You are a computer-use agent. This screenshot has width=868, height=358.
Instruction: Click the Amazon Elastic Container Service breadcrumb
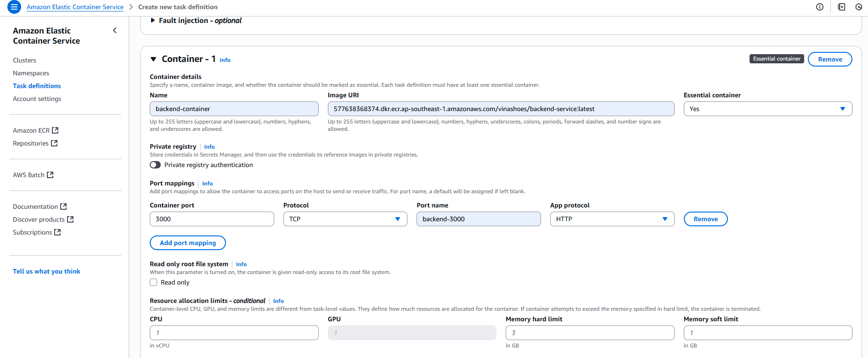(x=75, y=7)
